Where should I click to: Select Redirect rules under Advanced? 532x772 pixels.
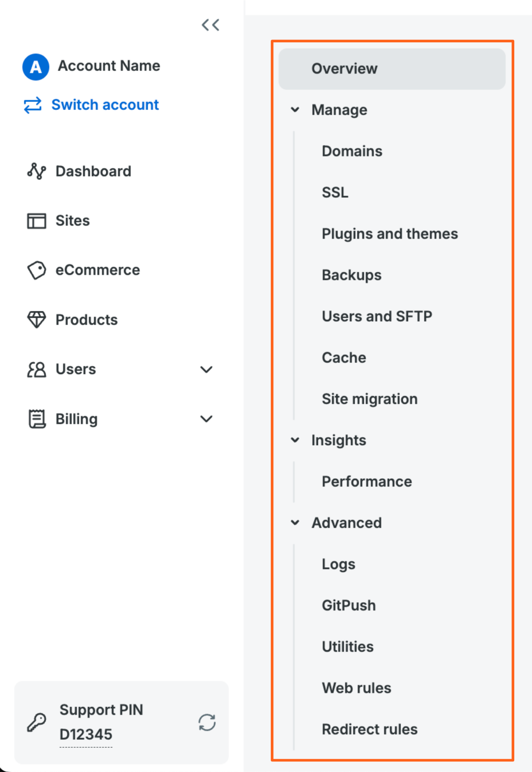370,729
